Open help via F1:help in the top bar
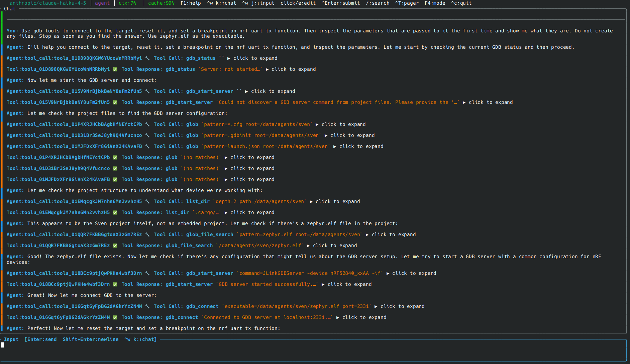This screenshot has width=630, height=364. coord(190,3)
